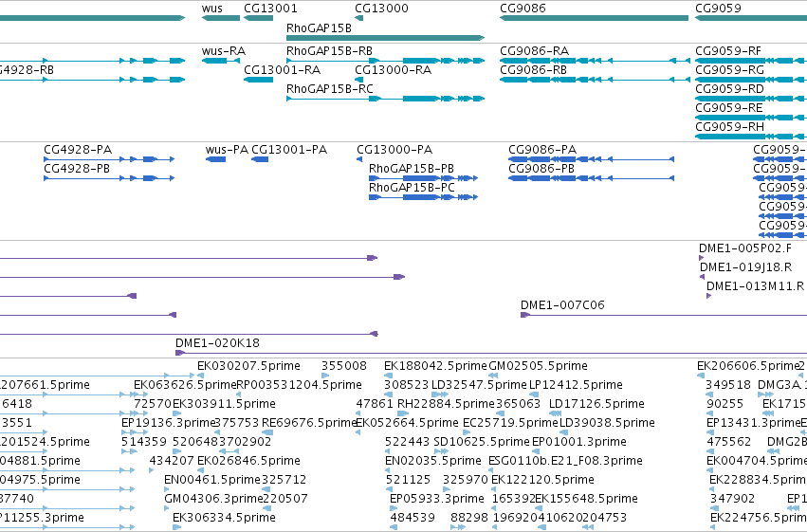Click the DME1-005P02.F clone end label

pos(745,248)
